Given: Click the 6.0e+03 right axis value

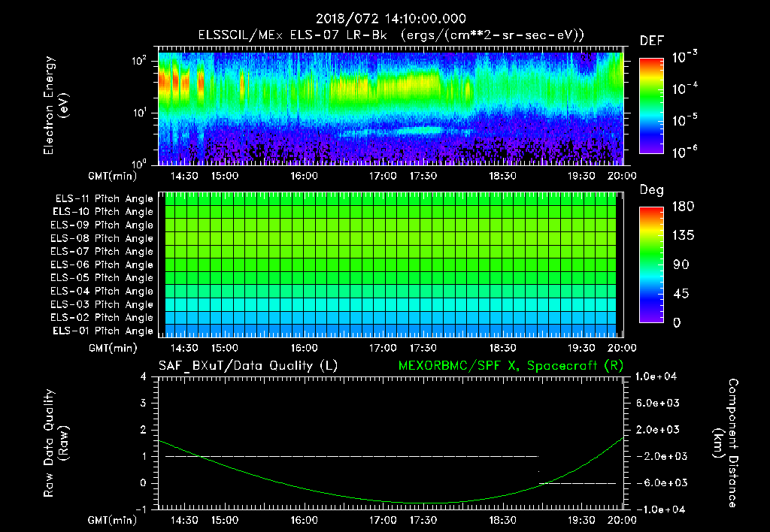Looking at the screenshot, I should tap(658, 403).
